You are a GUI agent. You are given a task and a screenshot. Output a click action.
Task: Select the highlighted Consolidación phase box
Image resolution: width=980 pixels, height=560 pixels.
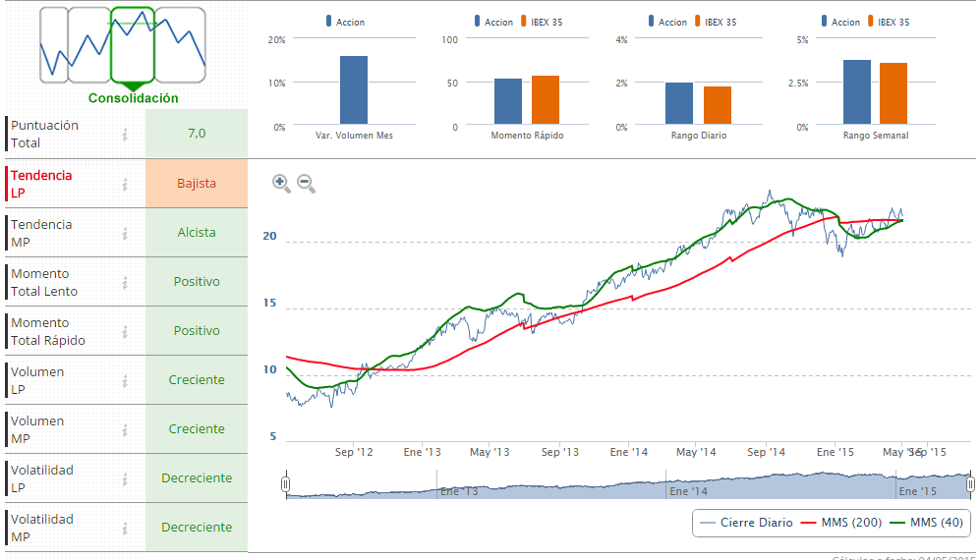(133, 45)
